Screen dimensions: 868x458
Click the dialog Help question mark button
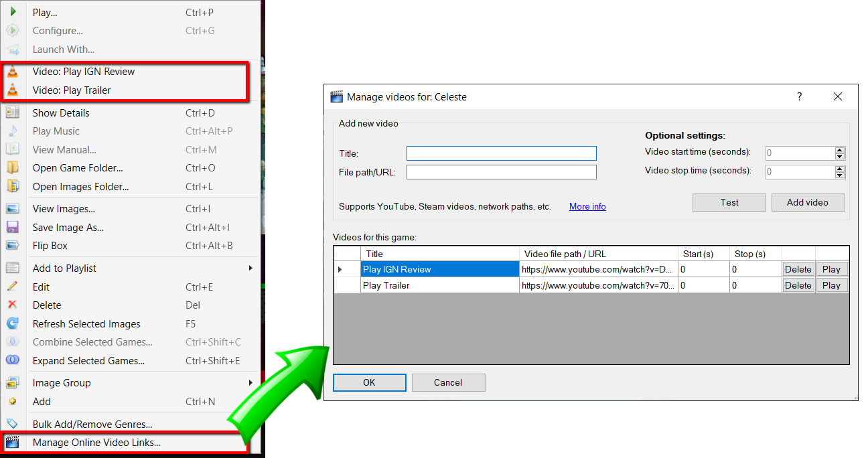coord(799,96)
